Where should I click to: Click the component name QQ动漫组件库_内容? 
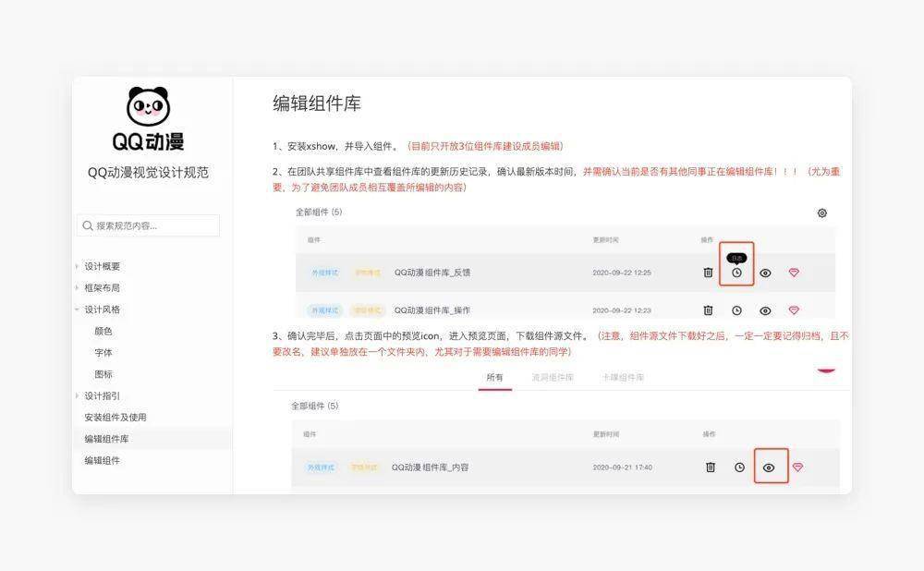(431, 468)
